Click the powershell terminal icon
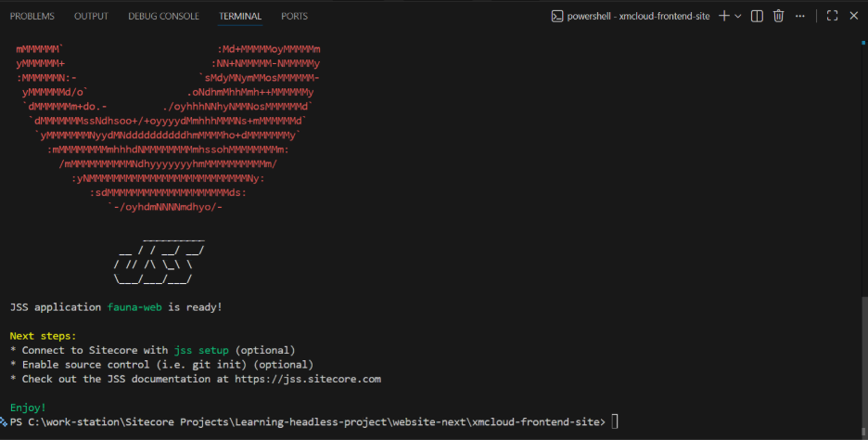 tap(556, 16)
